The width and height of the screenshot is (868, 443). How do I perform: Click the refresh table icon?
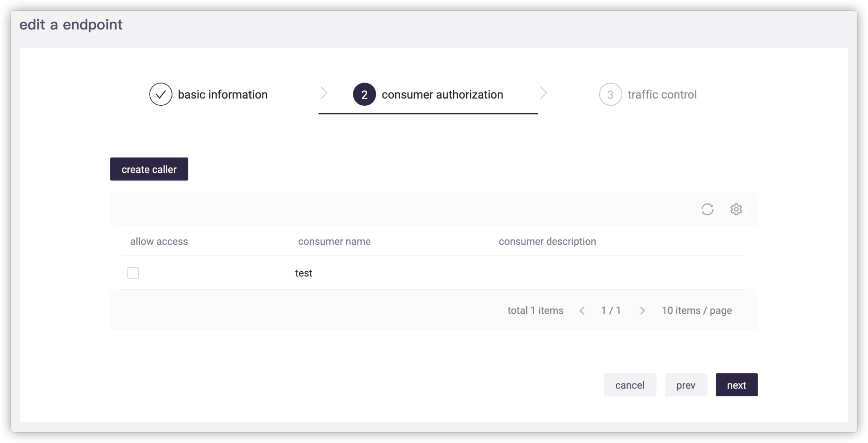click(707, 209)
